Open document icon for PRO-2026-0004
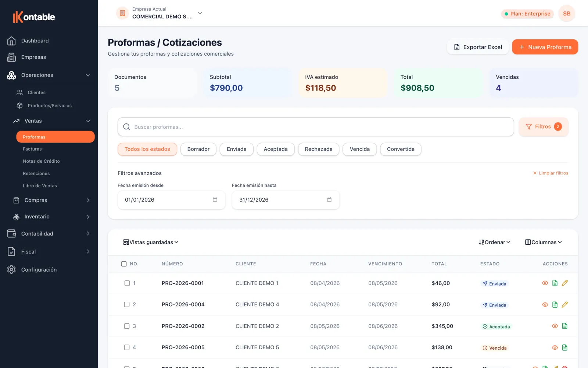Screen dimensions: 588x368 pos(555,305)
